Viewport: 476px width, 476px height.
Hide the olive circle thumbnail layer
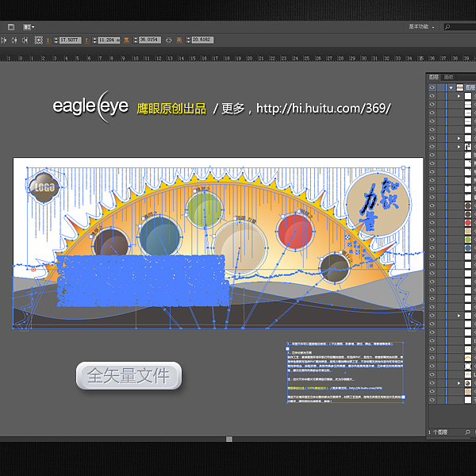432,214
